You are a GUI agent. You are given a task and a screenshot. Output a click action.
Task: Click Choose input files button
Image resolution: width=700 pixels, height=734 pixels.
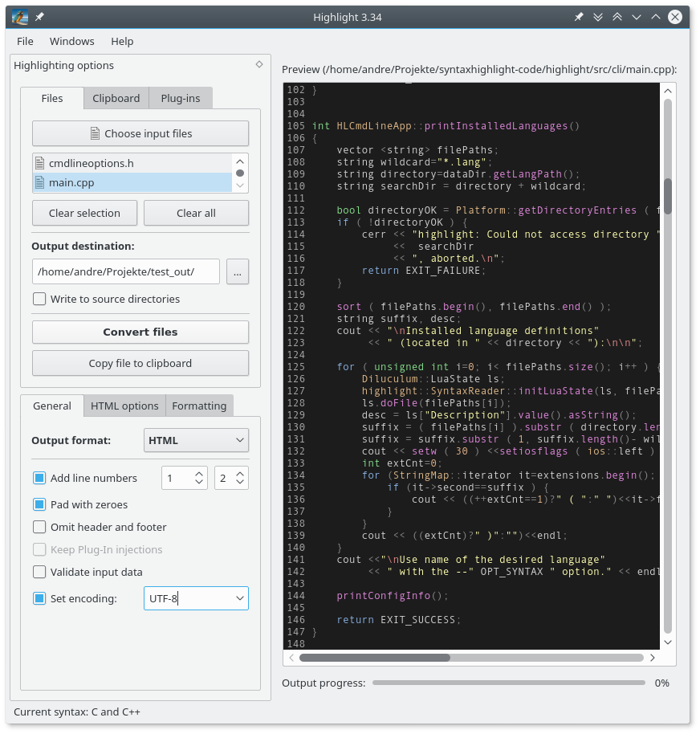pos(140,133)
